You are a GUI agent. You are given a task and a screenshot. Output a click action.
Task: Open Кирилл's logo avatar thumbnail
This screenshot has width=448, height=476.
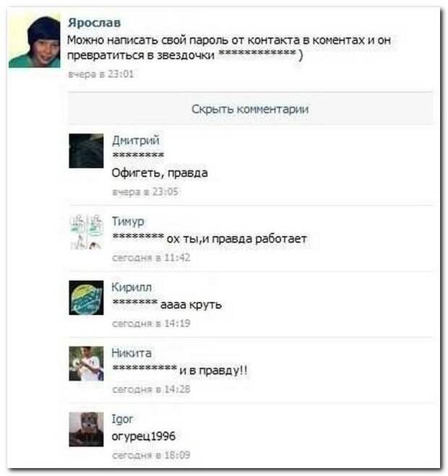[86, 298]
